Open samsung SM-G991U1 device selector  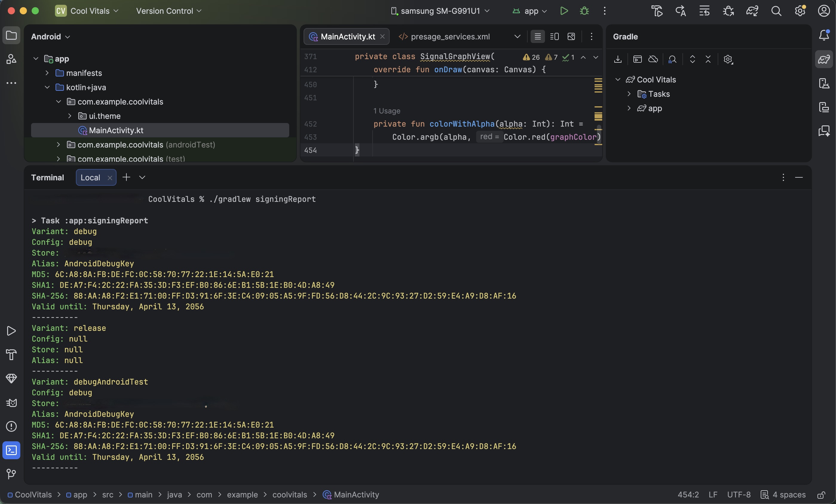click(440, 11)
